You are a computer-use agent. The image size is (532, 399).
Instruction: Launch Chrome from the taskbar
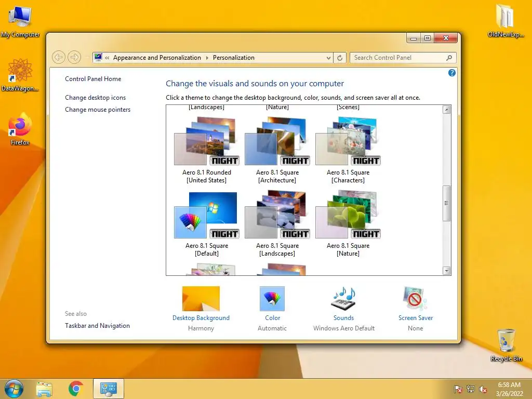76,389
